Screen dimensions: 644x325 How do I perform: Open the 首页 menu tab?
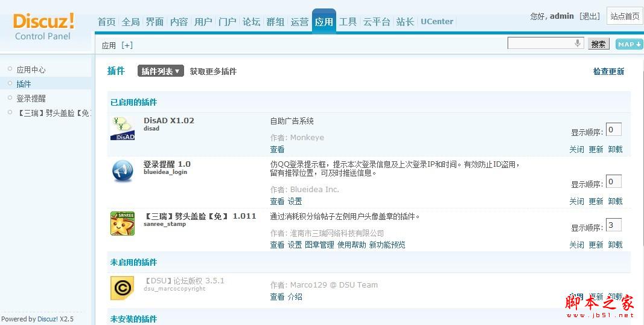point(107,22)
